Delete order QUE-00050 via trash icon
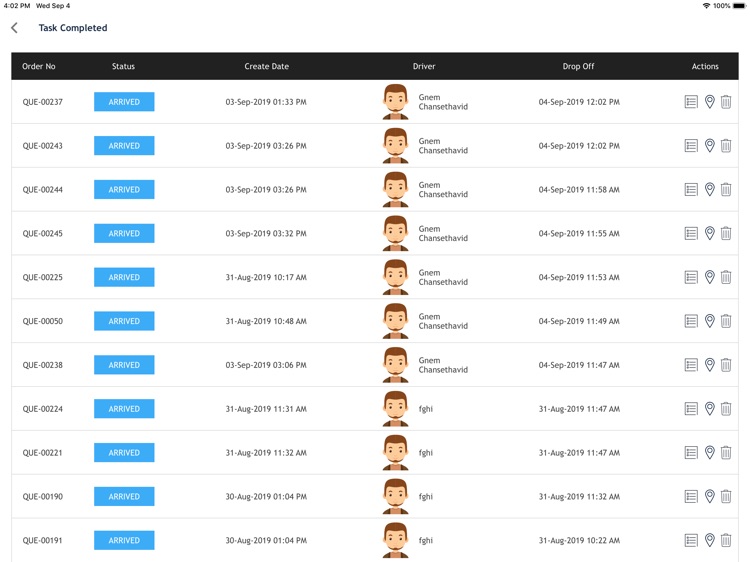Image resolution: width=750 pixels, height=562 pixels. pos(726,321)
